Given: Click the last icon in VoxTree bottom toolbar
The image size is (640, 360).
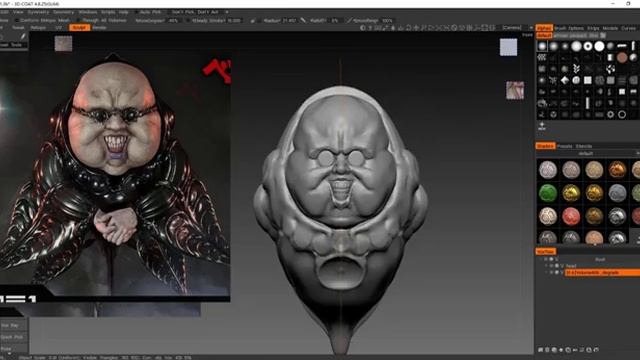Looking at the screenshot, I should [596, 350].
